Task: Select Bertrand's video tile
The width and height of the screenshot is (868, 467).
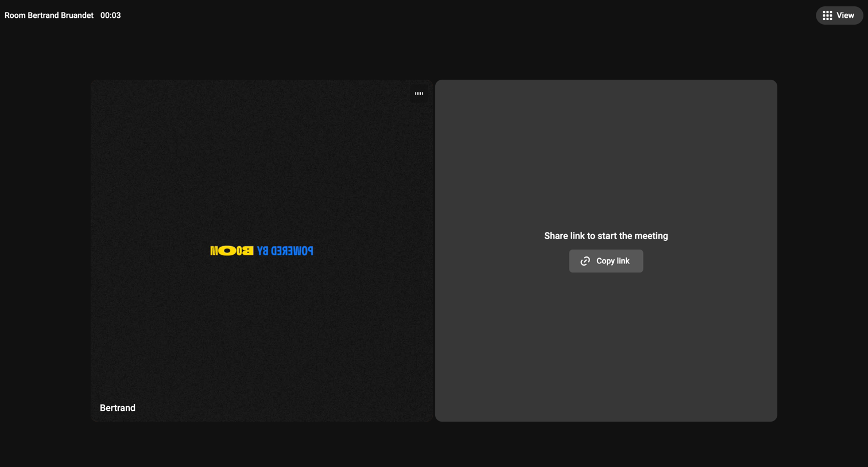Action: 262,251
